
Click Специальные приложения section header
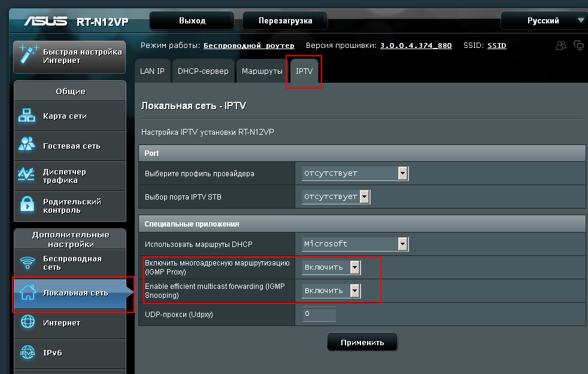click(362, 224)
